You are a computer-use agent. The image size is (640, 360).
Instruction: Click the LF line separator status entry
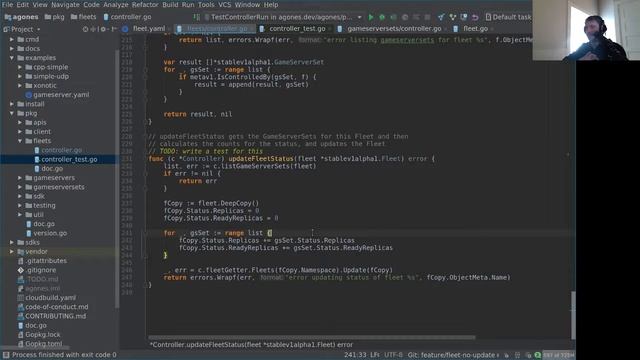[x=374, y=355]
